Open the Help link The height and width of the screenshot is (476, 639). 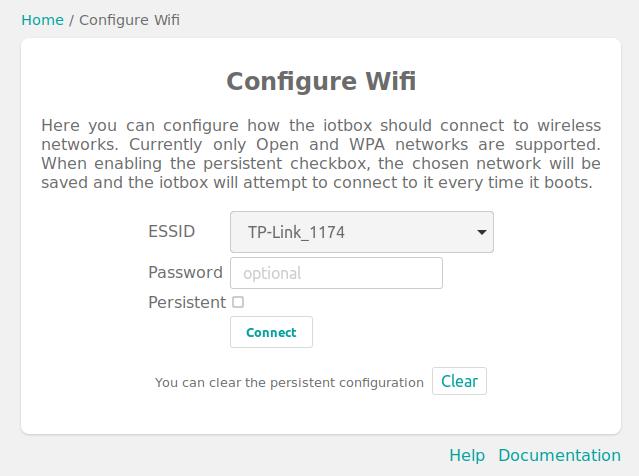[x=467, y=455]
